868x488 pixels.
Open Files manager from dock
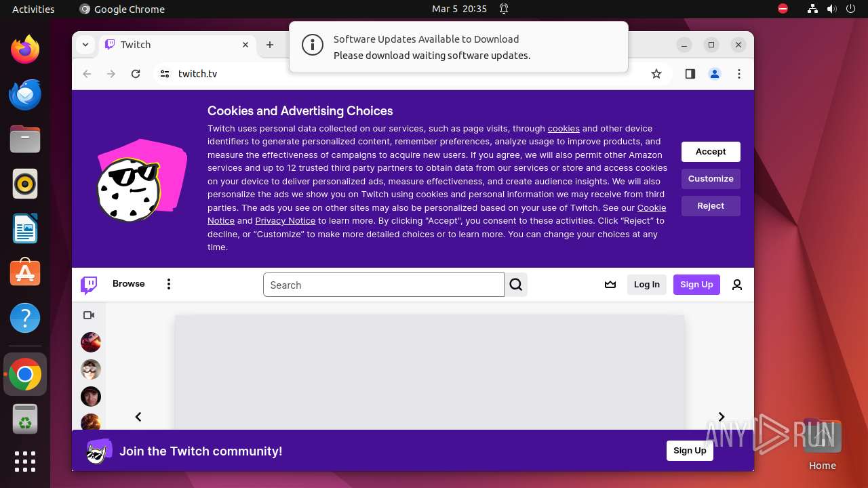[x=25, y=139]
